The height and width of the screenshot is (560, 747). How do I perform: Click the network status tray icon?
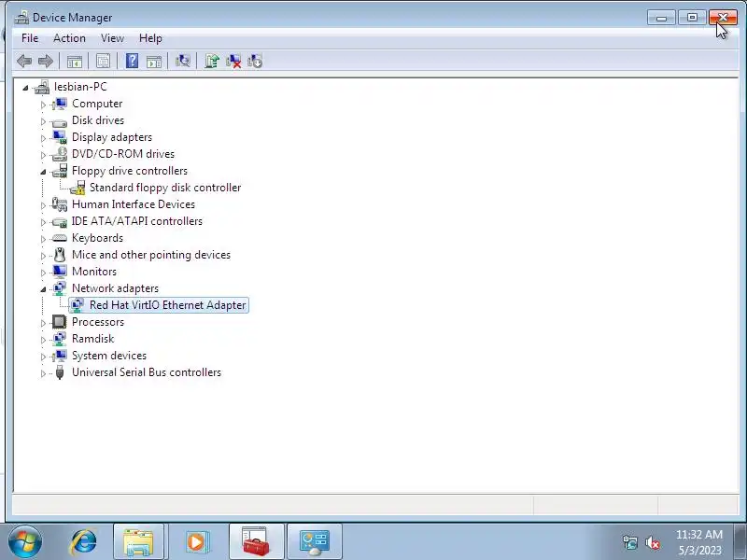(x=630, y=542)
